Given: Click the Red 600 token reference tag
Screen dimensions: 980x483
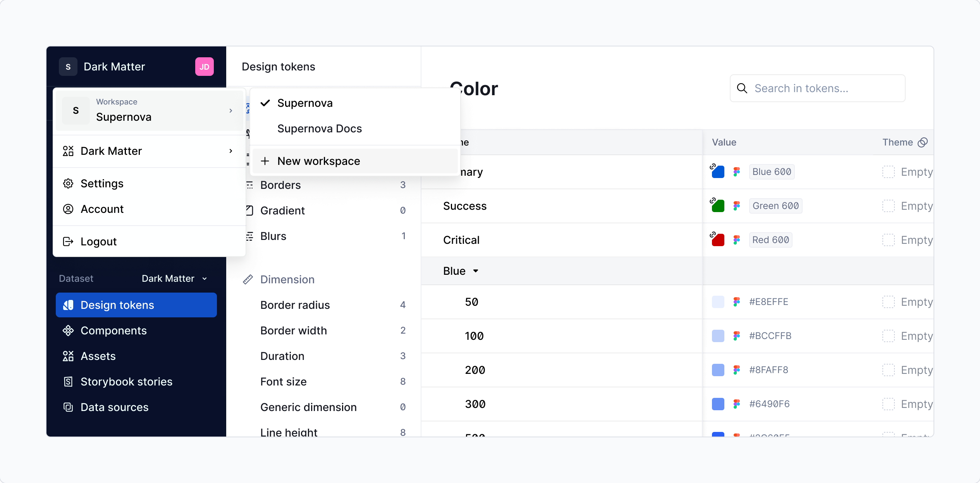Looking at the screenshot, I should (x=770, y=240).
